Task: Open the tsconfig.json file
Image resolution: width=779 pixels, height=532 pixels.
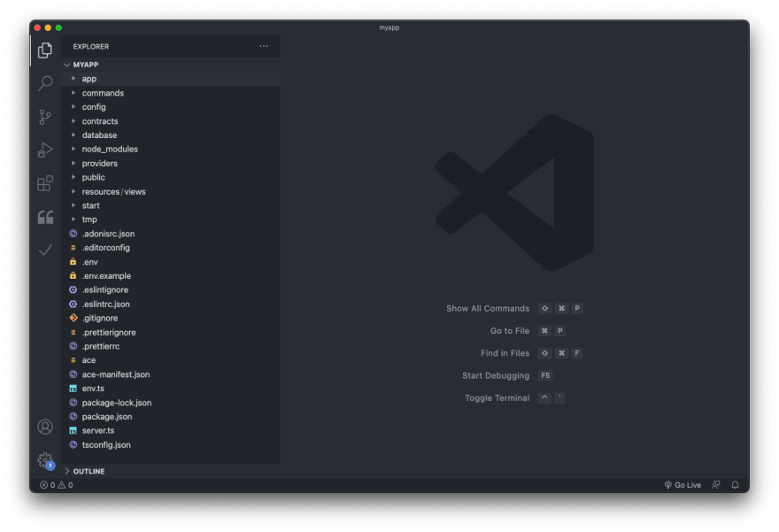Action: [x=170, y=445]
